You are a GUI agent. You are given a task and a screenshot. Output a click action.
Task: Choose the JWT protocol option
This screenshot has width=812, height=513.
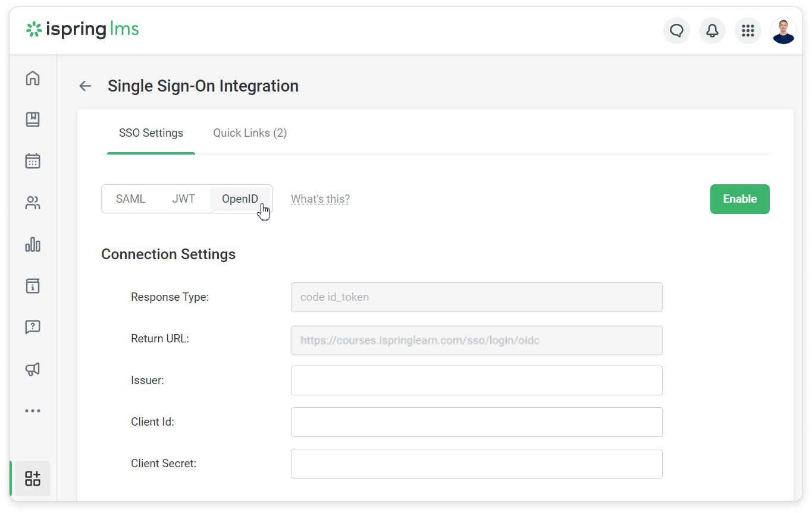[183, 199]
